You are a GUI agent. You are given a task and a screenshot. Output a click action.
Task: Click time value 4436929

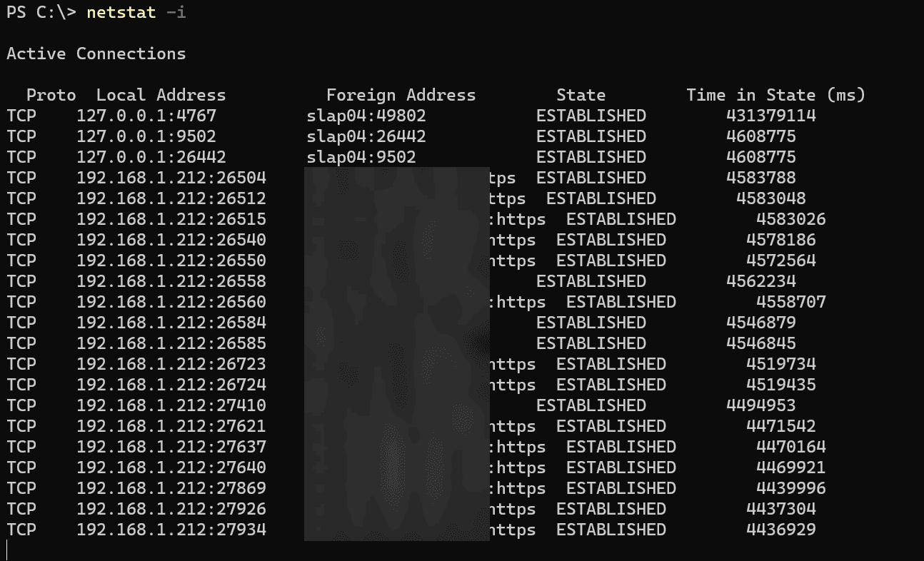(x=781, y=530)
